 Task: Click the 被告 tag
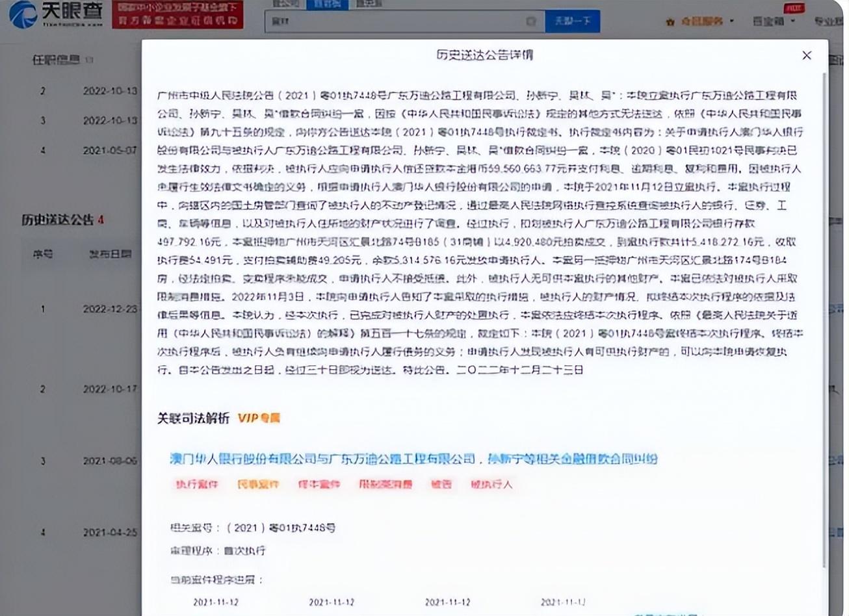click(x=441, y=484)
